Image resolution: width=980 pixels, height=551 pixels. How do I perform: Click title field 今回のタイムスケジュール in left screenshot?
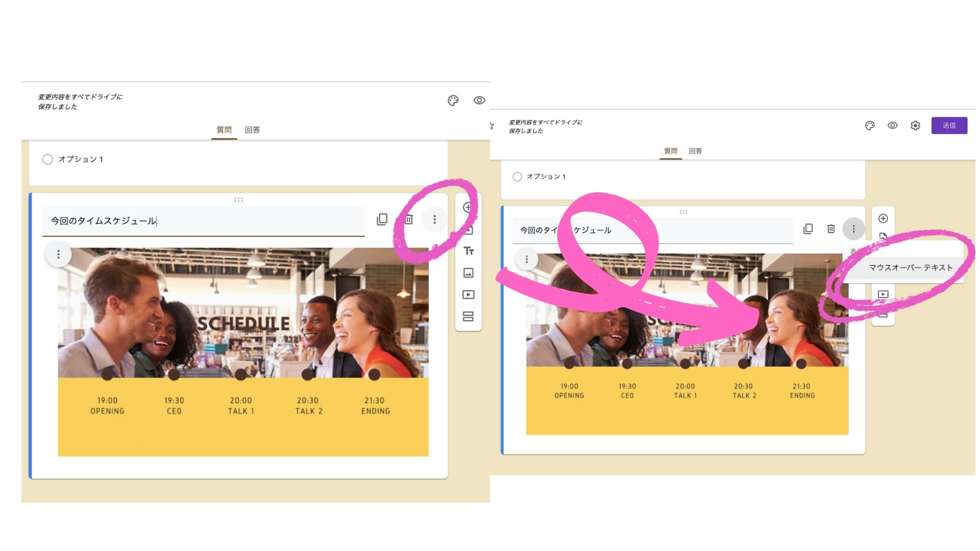tap(203, 221)
